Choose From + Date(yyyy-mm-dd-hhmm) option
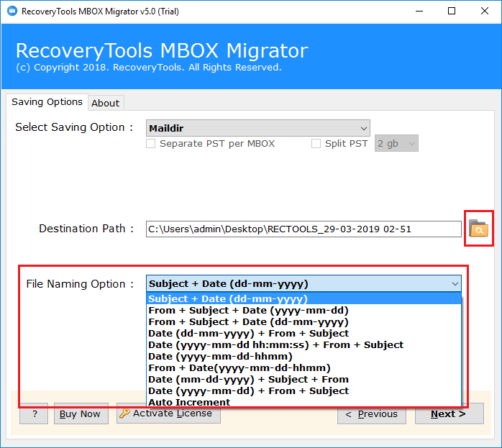Viewport: 502px width, 448px height. click(x=304, y=367)
